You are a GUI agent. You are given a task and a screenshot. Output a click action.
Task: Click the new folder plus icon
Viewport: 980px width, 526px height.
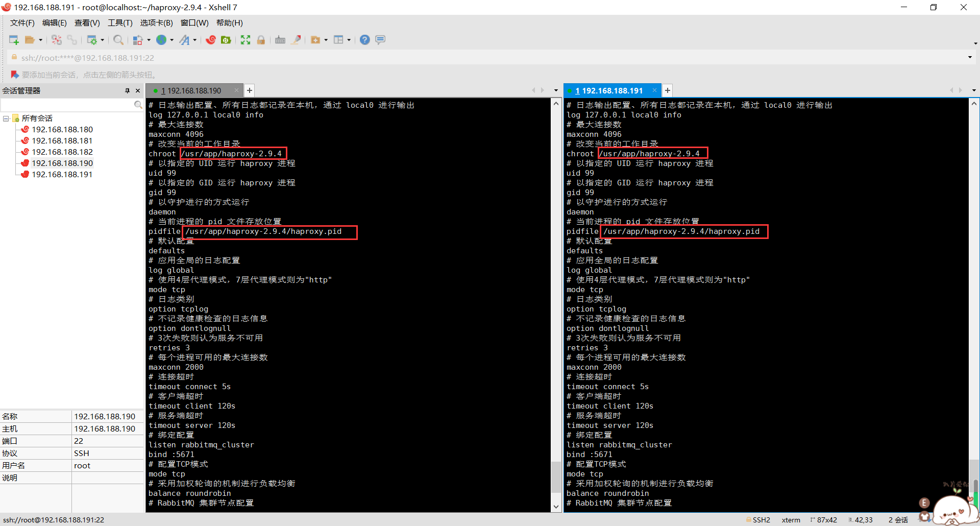point(315,40)
